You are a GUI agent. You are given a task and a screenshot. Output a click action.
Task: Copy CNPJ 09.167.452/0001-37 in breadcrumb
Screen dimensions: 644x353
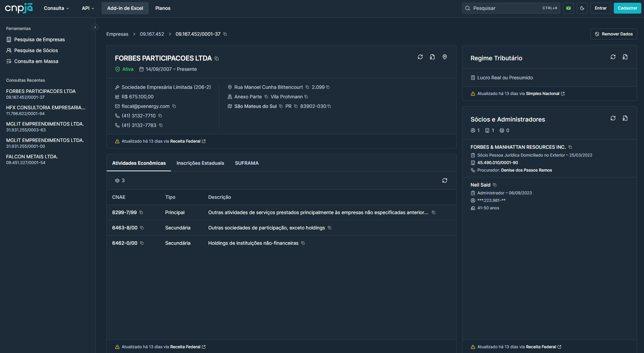pos(225,34)
